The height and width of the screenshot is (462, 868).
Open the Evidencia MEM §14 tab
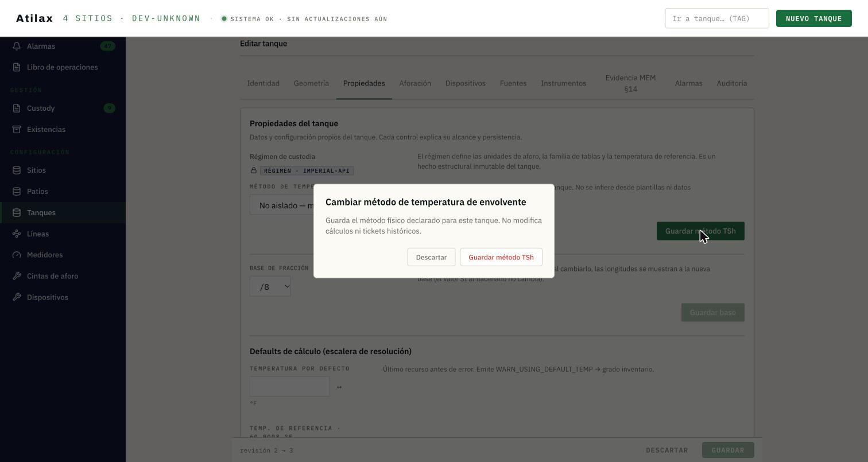[630, 83]
